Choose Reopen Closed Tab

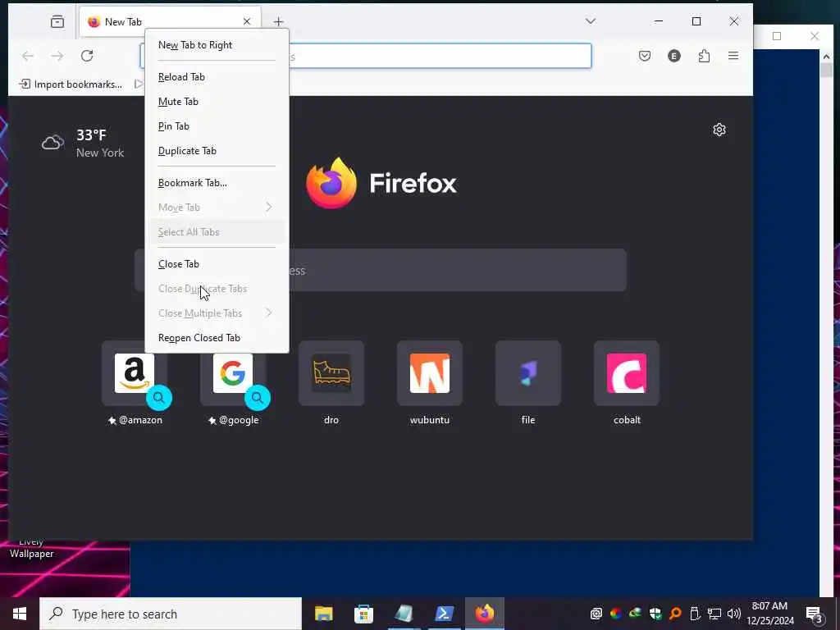click(217, 338)
